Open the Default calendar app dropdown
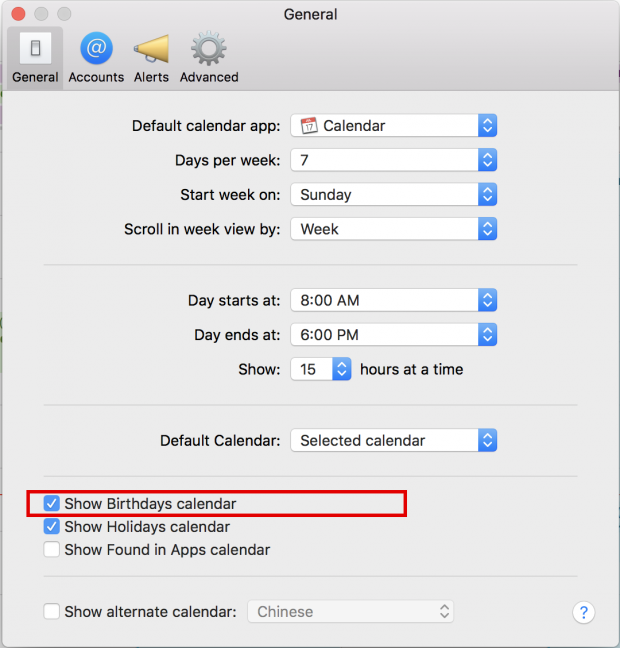This screenshot has width=620, height=648. click(x=393, y=126)
